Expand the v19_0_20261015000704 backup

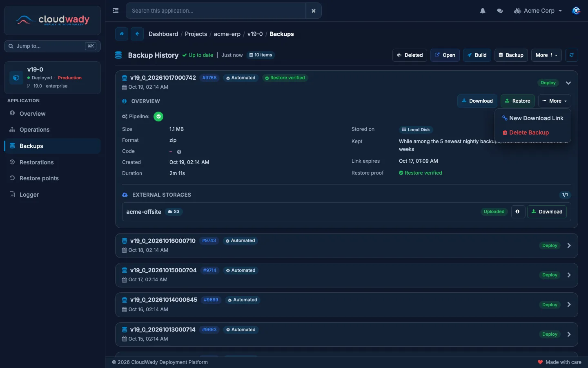click(x=569, y=275)
